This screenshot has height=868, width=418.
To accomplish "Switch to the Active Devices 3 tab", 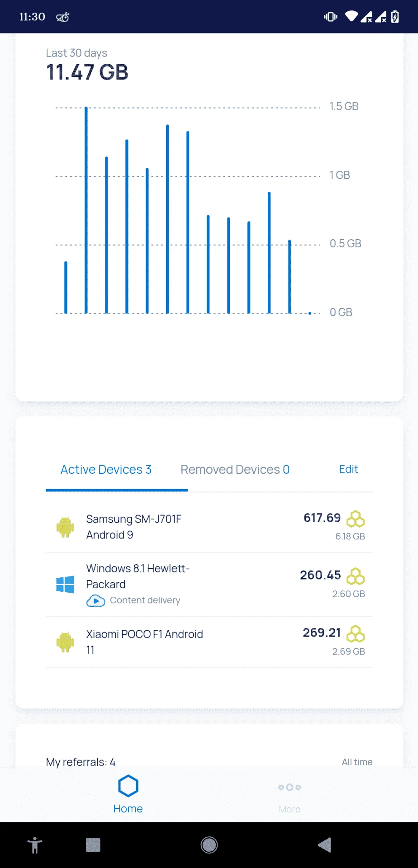I will [x=106, y=470].
